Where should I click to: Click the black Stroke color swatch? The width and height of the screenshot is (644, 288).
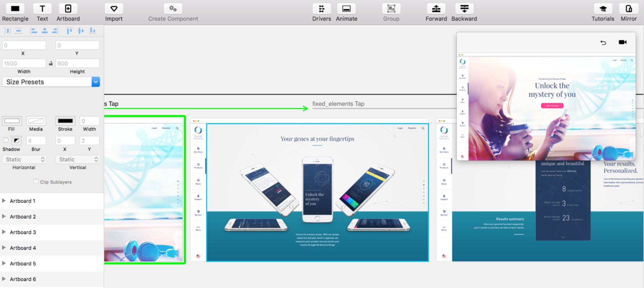pos(65,121)
